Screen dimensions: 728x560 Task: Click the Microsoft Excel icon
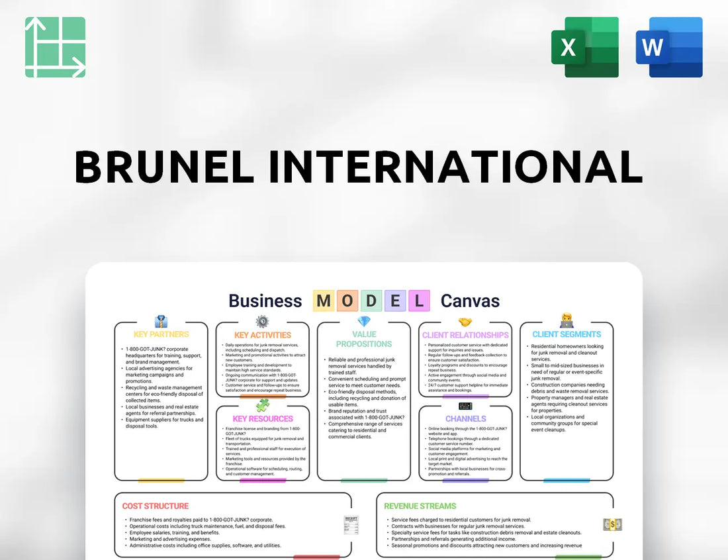[585, 48]
